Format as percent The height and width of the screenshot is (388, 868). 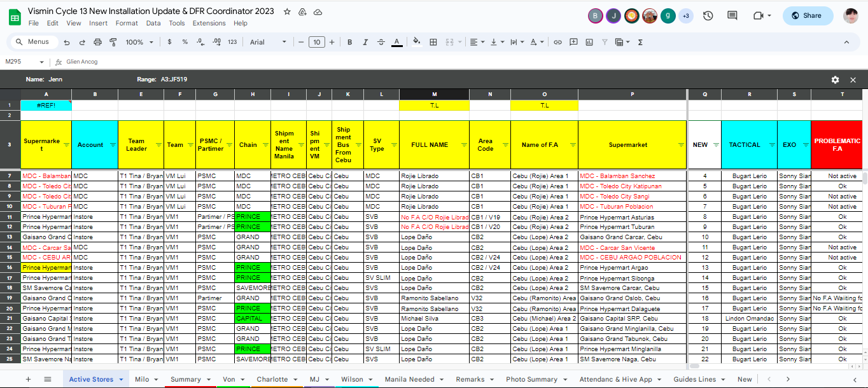coord(185,42)
